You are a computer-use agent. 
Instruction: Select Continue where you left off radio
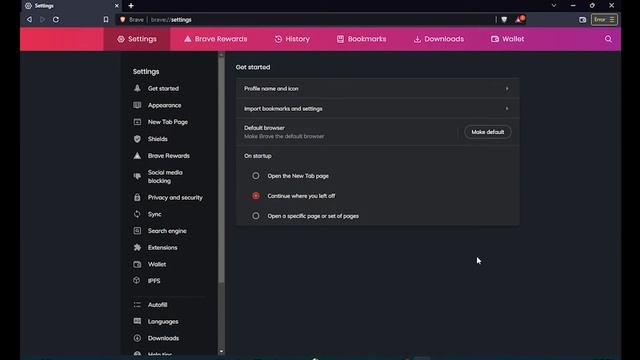point(256,196)
